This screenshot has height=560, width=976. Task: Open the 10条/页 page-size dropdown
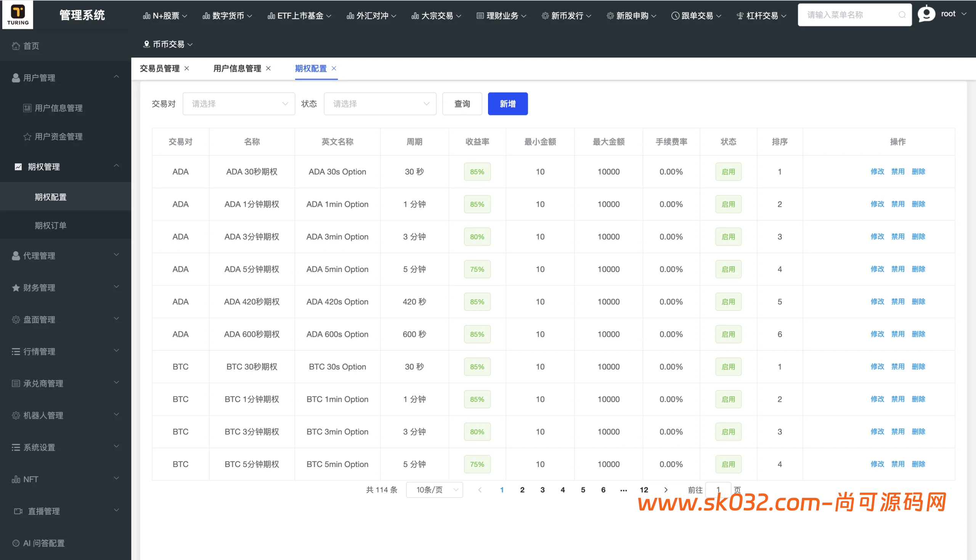(434, 490)
